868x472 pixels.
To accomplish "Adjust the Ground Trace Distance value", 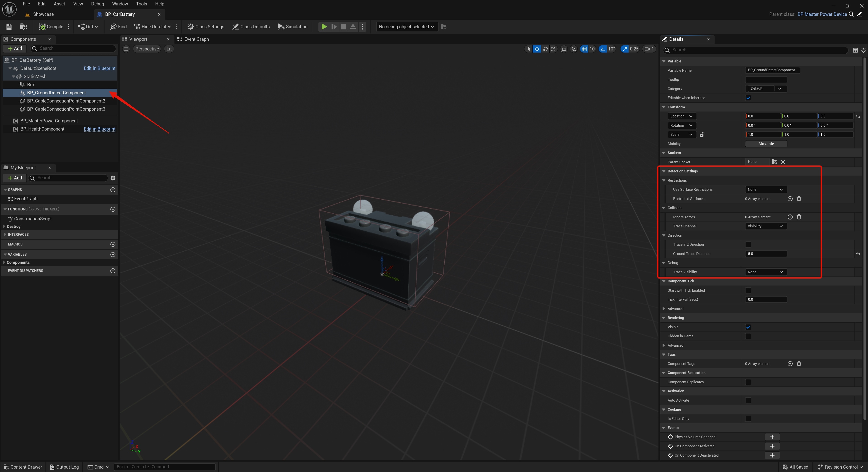I will click(x=765, y=254).
